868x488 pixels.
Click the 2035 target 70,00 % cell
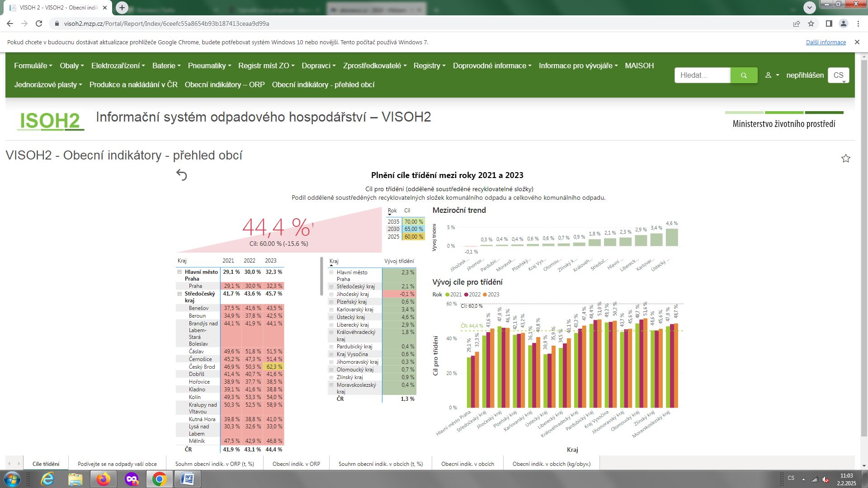[413, 222]
